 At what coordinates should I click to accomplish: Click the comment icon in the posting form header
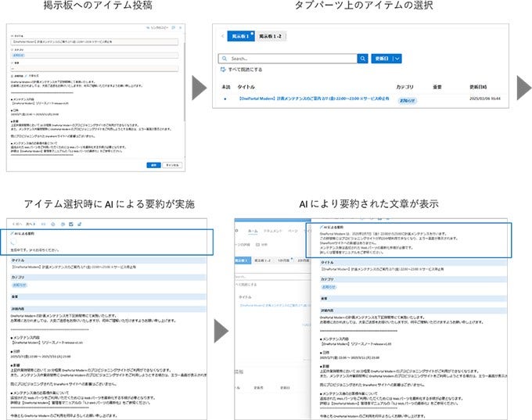tap(174, 27)
